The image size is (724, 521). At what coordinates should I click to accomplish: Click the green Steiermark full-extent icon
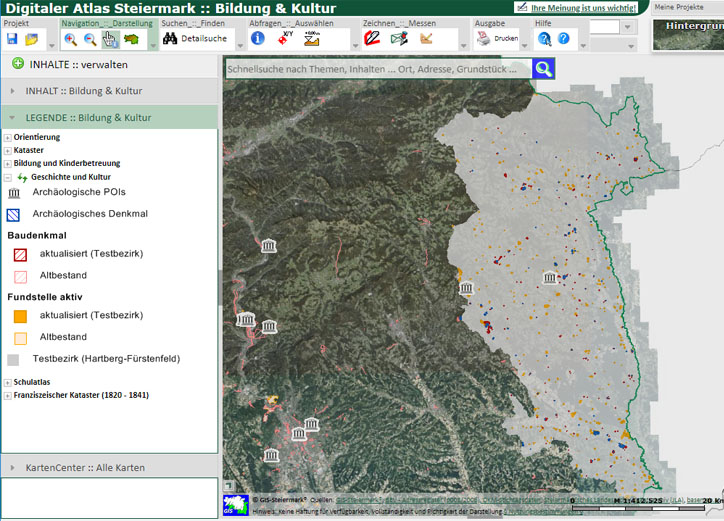pos(132,39)
